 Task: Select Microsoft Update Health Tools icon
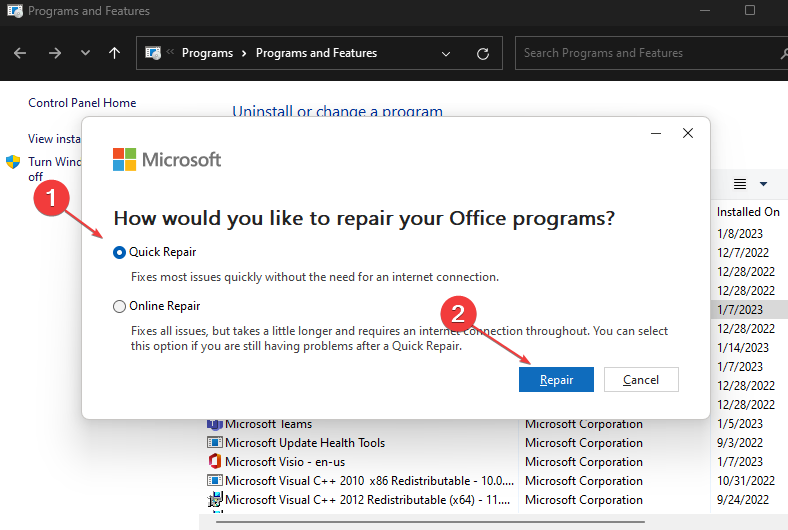(214, 443)
